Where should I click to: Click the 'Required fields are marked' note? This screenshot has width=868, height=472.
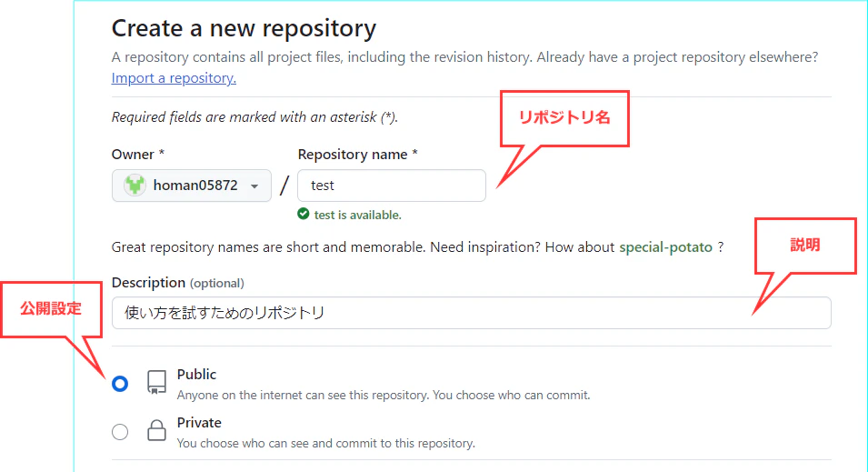[x=254, y=117]
